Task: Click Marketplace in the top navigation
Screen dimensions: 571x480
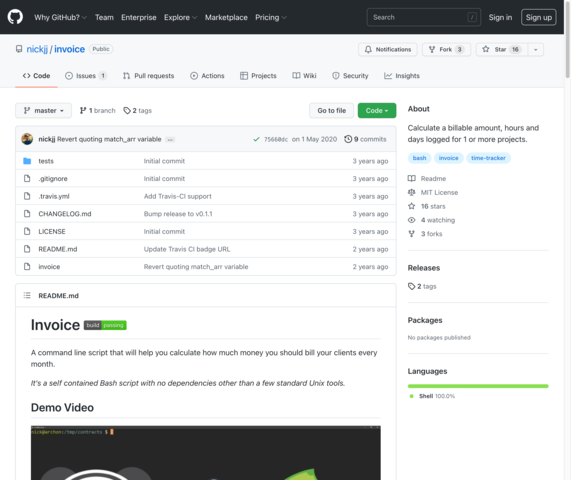Action: [x=226, y=17]
